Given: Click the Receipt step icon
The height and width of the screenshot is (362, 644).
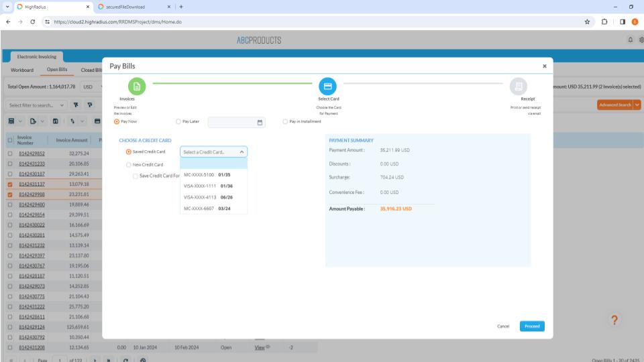Looking at the screenshot, I should coord(518,86).
